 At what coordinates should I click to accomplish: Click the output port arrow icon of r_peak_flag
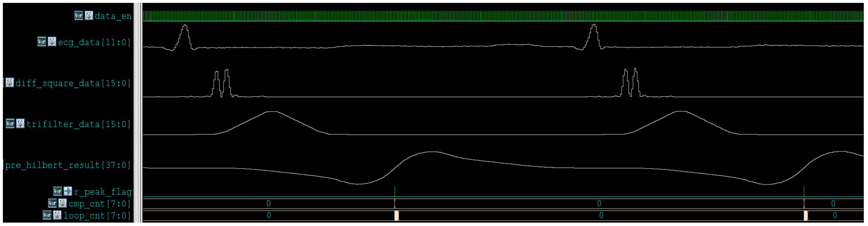68,192
